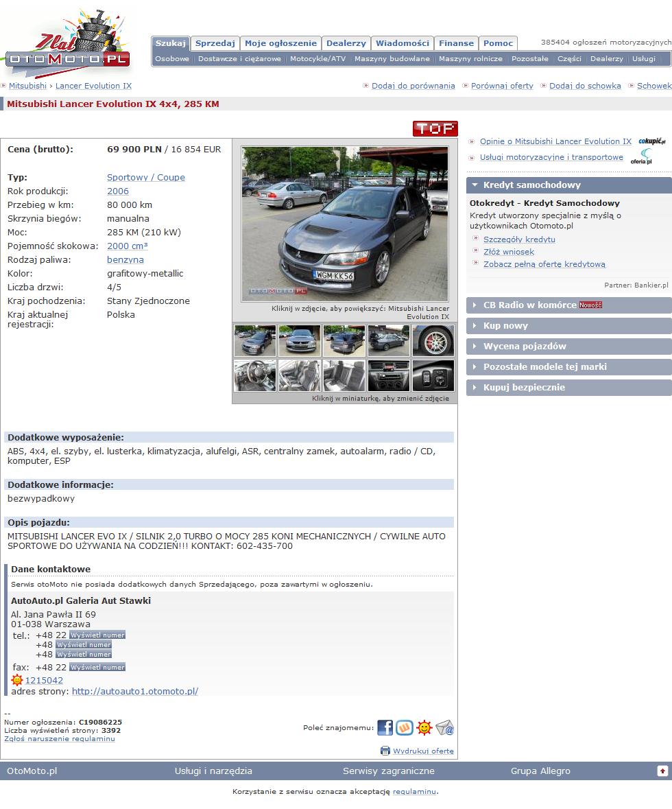672x809 pixels.
Task: Open Opinie o Mitsubishi Lancer Evolution IX
Action: coord(555,141)
